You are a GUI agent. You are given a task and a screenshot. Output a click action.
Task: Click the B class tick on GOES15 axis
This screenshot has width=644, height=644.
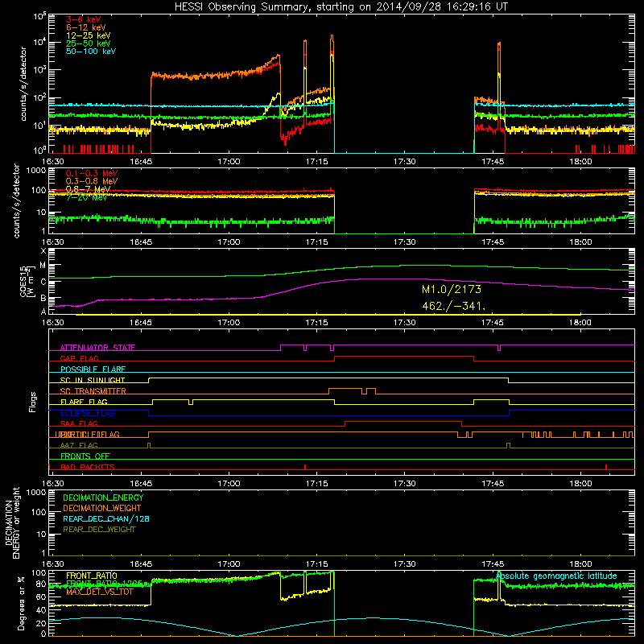(43, 298)
